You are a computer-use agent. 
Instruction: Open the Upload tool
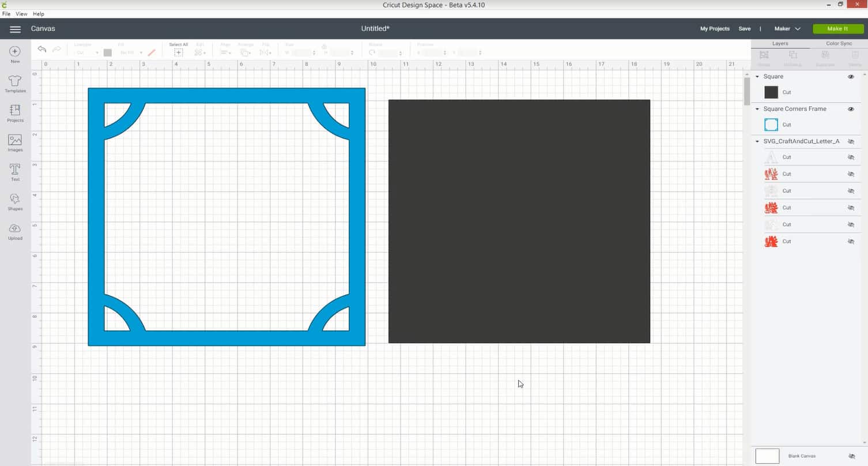tap(14, 230)
